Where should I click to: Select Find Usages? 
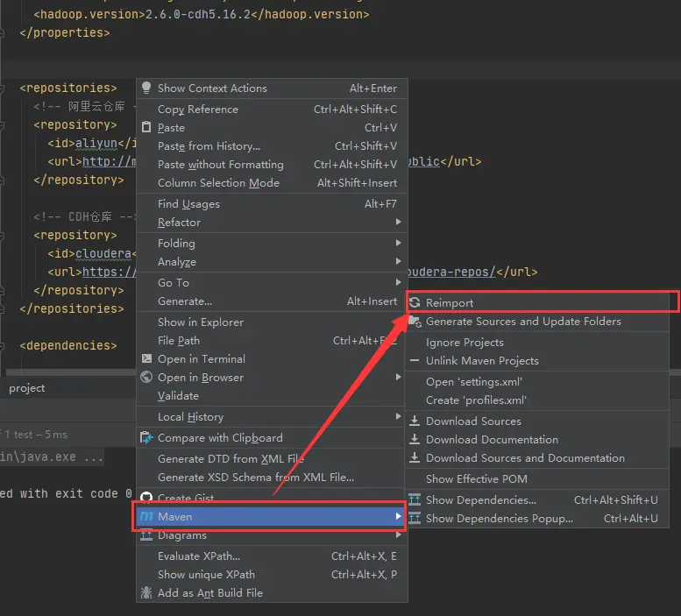click(272, 203)
